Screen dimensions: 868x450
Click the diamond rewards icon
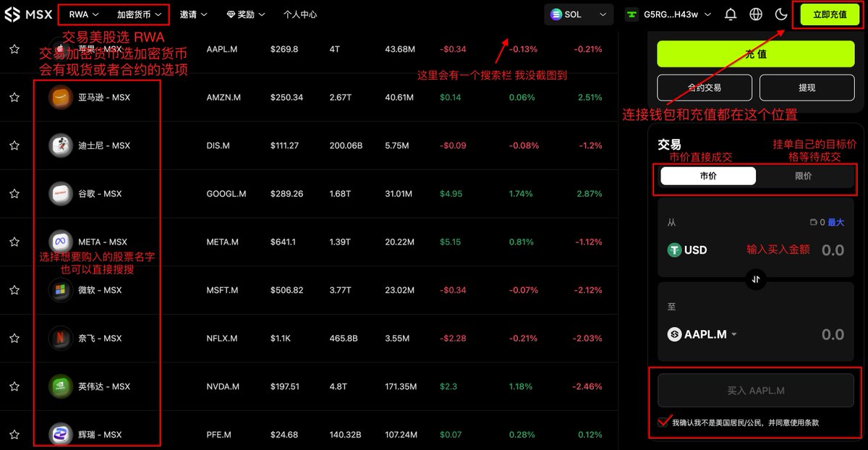tap(231, 14)
